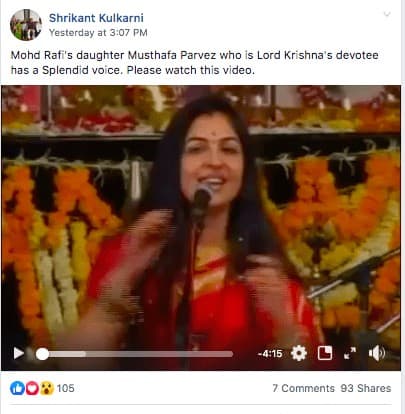Click the Love heart reaction icon
405x414 pixels.
pos(32,388)
